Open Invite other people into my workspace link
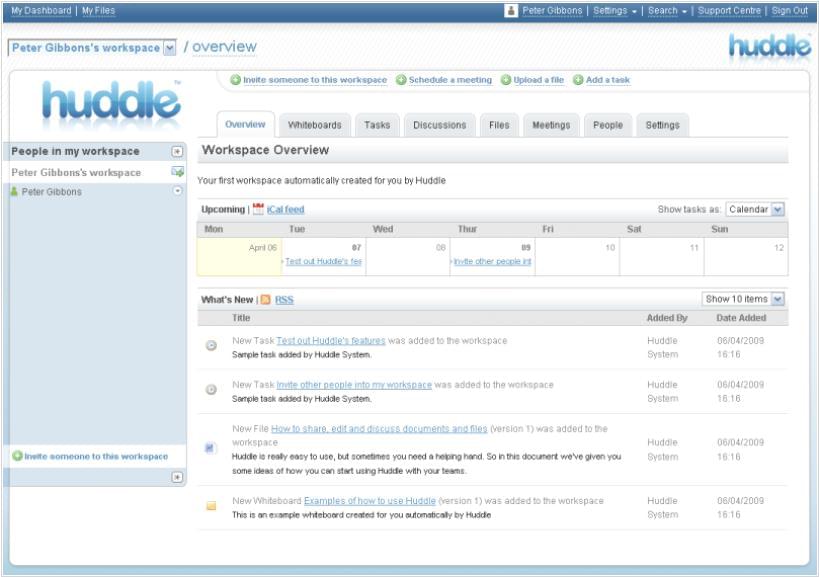 click(354, 385)
